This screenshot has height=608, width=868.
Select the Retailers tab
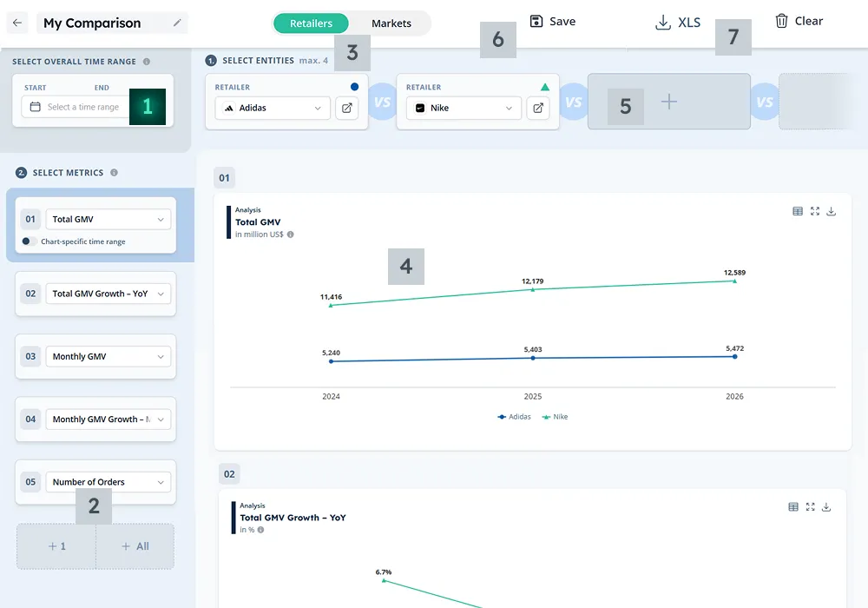(x=311, y=23)
